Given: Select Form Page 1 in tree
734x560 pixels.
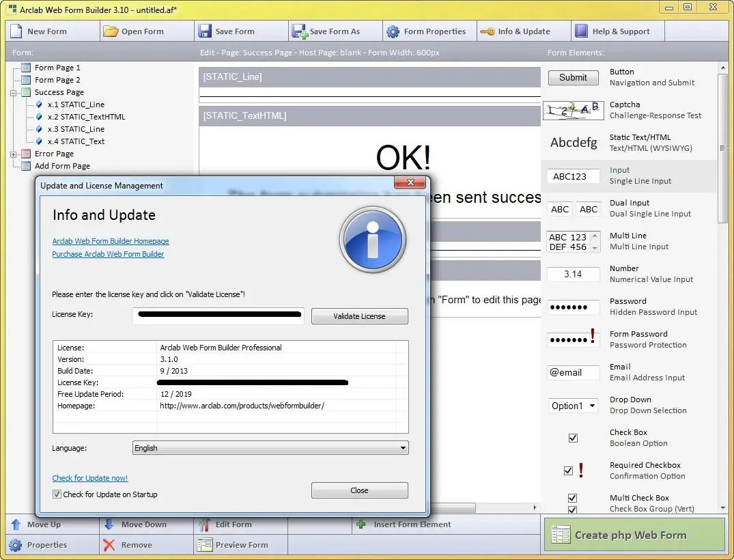Looking at the screenshot, I should coord(57,68).
